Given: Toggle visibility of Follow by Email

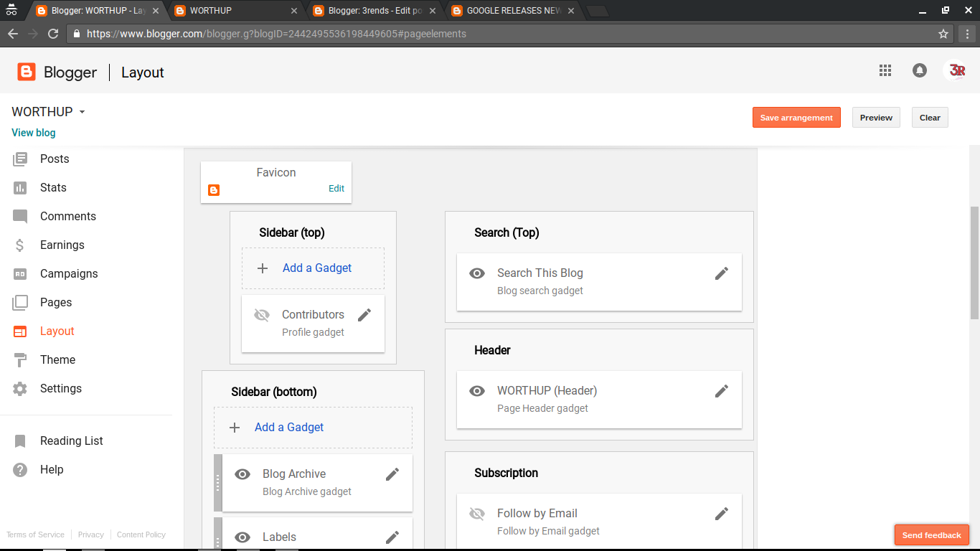Looking at the screenshot, I should point(477,514).
